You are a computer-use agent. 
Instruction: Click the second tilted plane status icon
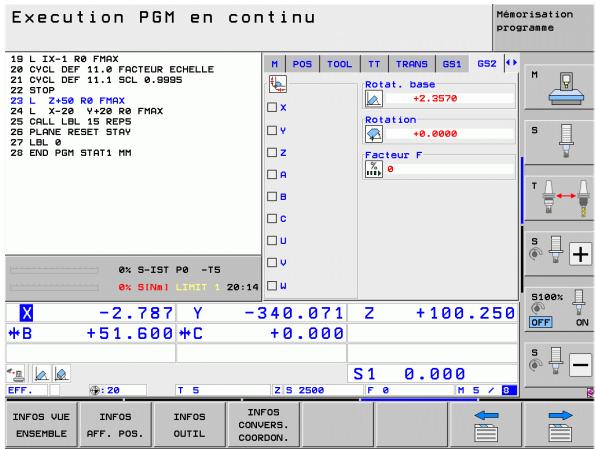[x=61, y=374]
